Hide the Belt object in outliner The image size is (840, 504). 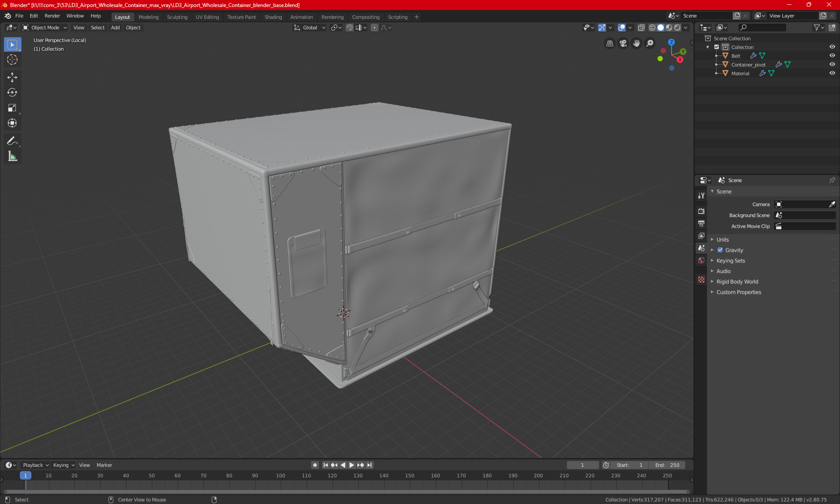(832, 56)
